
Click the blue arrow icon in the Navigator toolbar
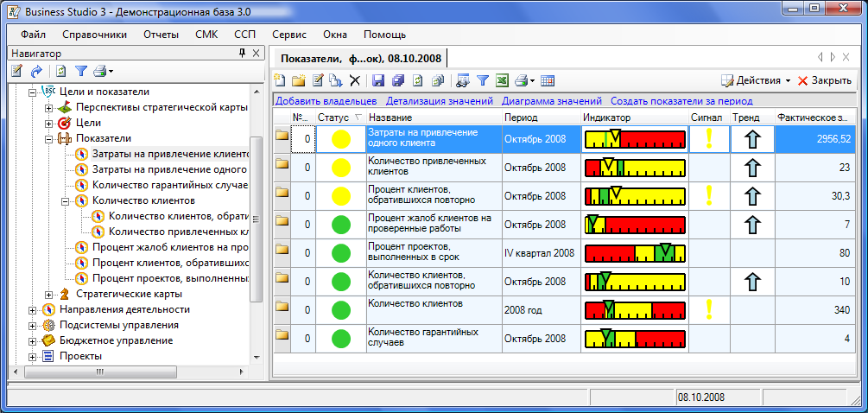36,71
